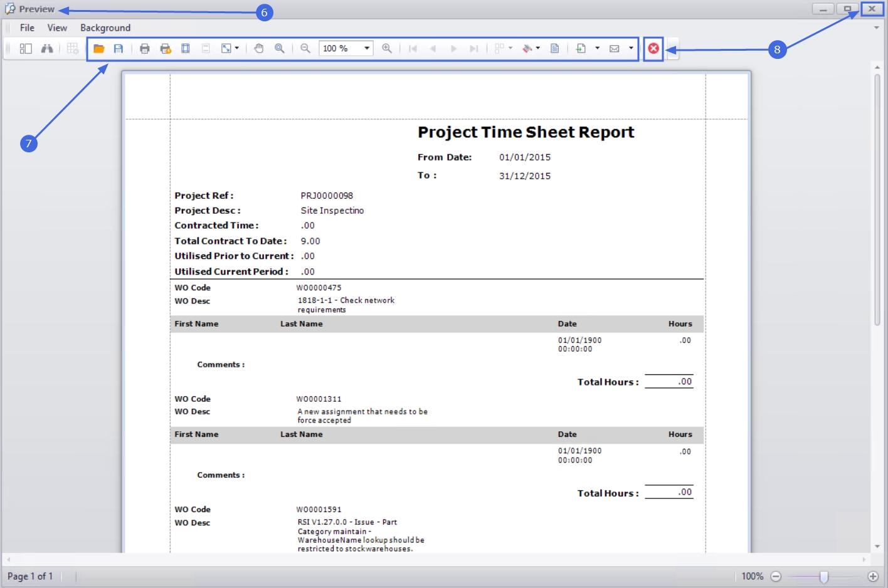The width and height of the screenshot is (888, 588).
Task: Click the Quick Print icon
Action: click(166, 48)
